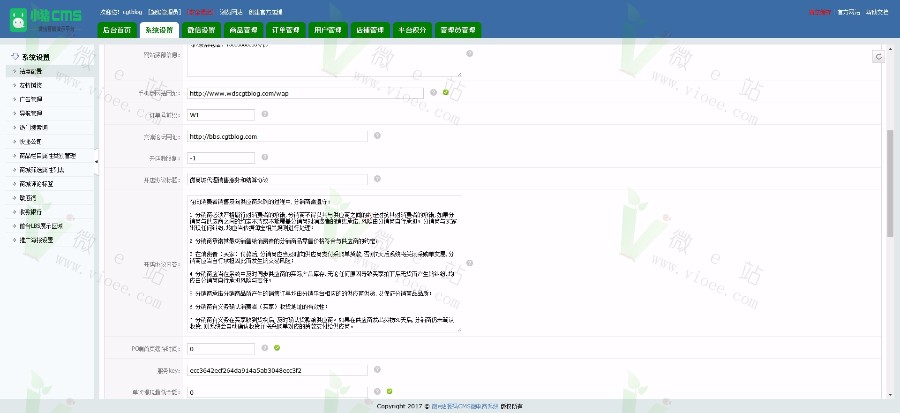Open the 后台首页 tab
Viewport: 900px width, 413px height.
(117, 30)
